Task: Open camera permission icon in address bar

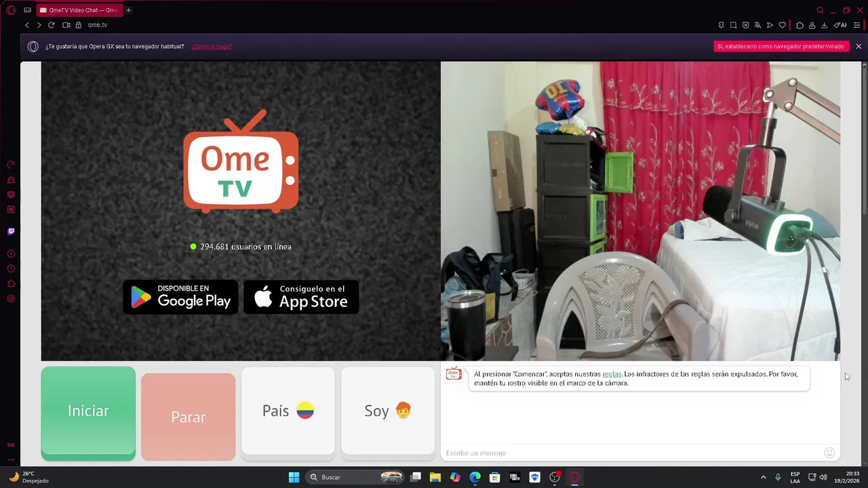Action: coord(66,25)
